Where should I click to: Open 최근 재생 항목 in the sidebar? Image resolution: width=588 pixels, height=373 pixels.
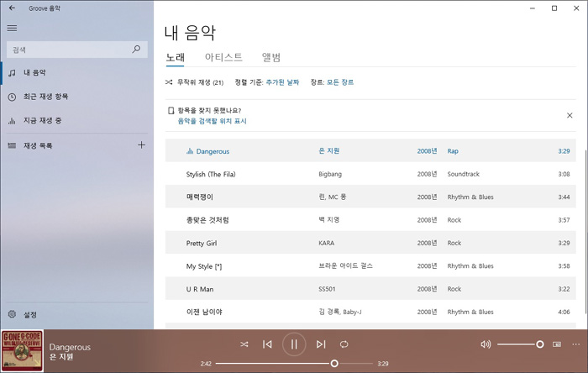click(77, 97)
